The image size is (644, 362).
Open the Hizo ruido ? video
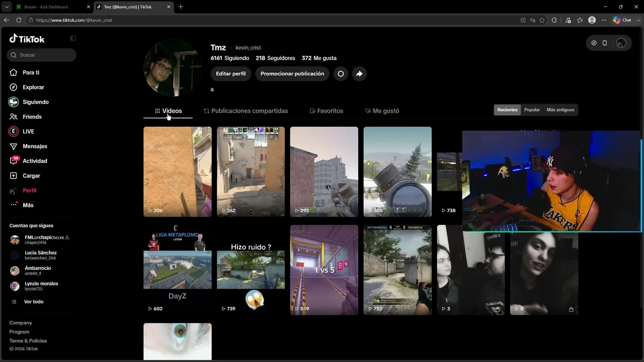251,270
